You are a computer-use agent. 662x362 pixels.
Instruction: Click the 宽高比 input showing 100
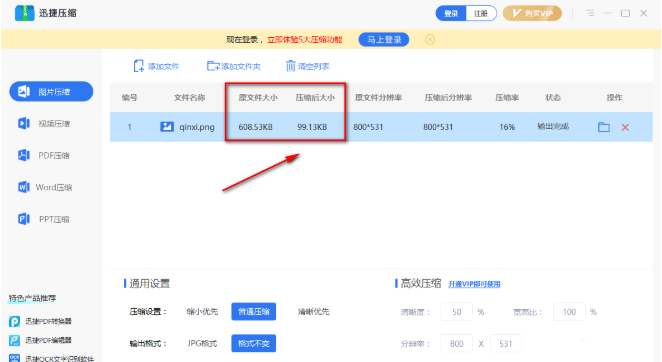569,312
